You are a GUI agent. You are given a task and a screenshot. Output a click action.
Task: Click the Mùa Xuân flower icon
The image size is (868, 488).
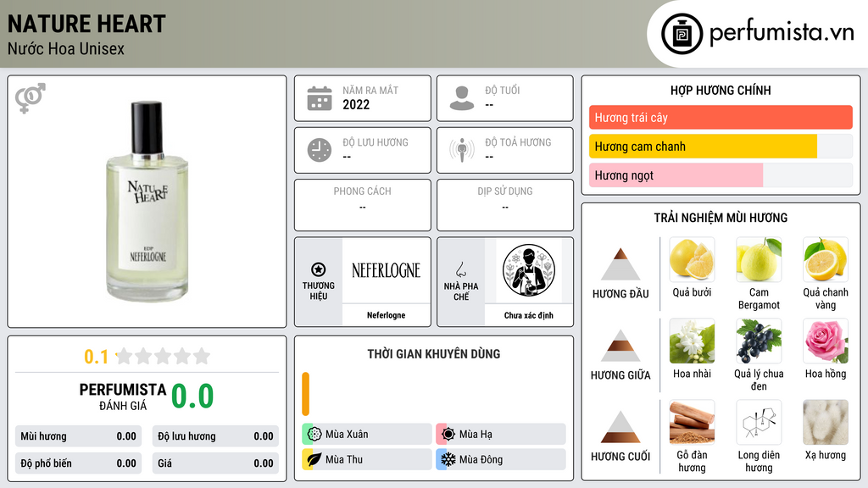click(314, 434)
